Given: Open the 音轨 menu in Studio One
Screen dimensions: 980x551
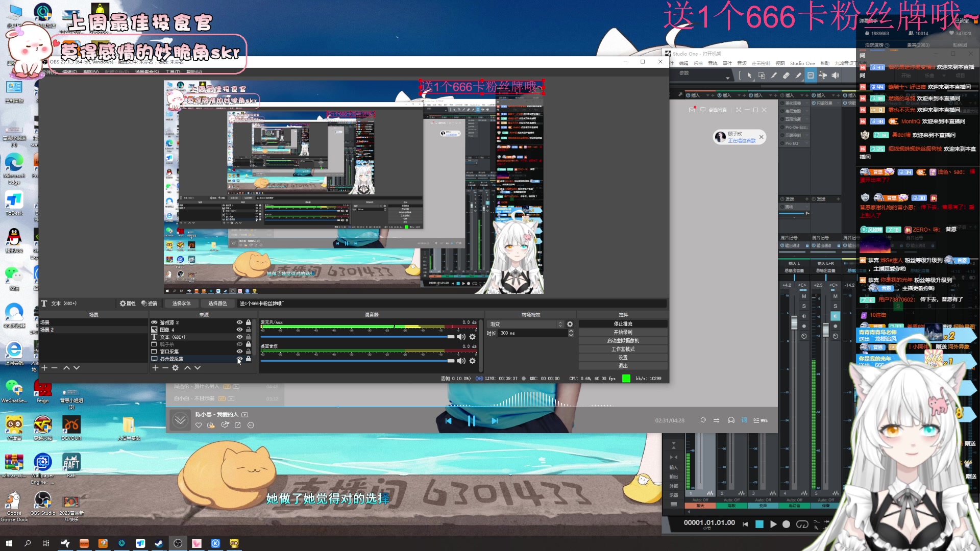Looking at the screenshot, I should [x=713, y=63].
